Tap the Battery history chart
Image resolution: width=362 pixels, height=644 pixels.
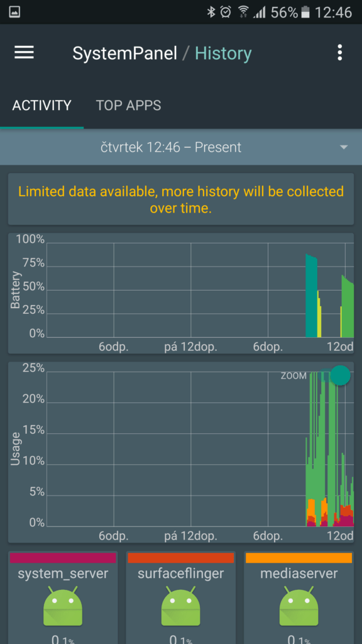pyautogui.click(x=181, y=293)
